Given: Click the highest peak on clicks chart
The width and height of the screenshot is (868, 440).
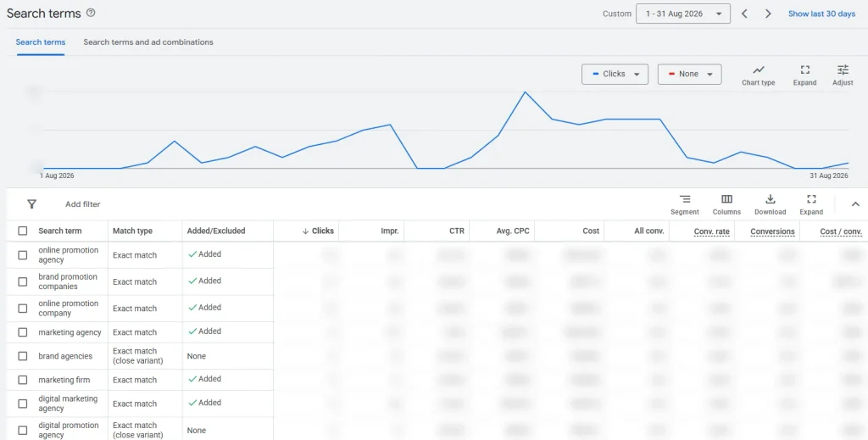Looking at the screenshot, I should pos(525,92).
